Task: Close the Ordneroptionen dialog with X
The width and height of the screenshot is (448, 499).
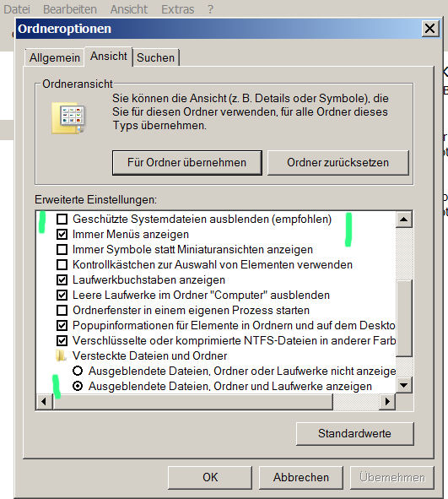Action: [x=430, y=29]
